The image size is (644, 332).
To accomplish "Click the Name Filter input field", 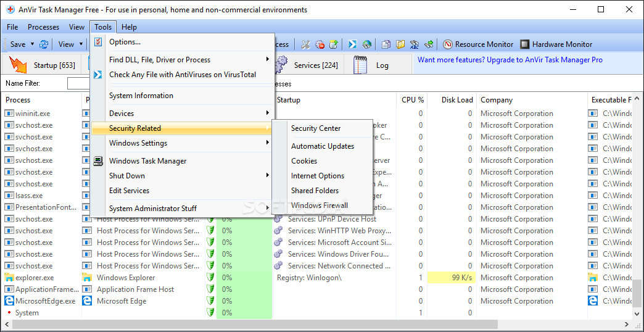I will (79, 83).
